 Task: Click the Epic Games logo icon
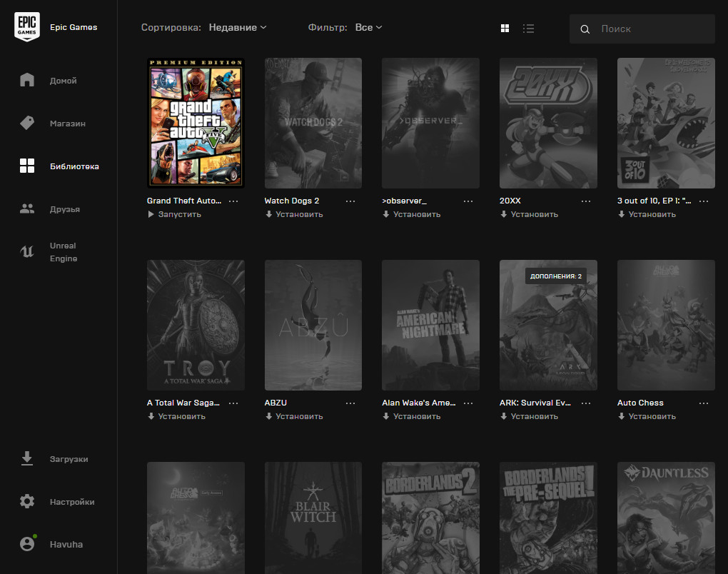pos(27,27)
